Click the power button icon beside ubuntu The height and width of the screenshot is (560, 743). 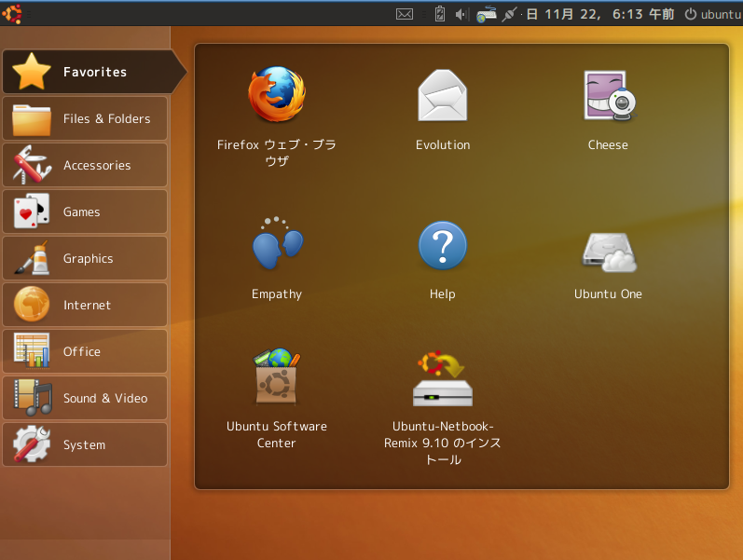(691, 14)
